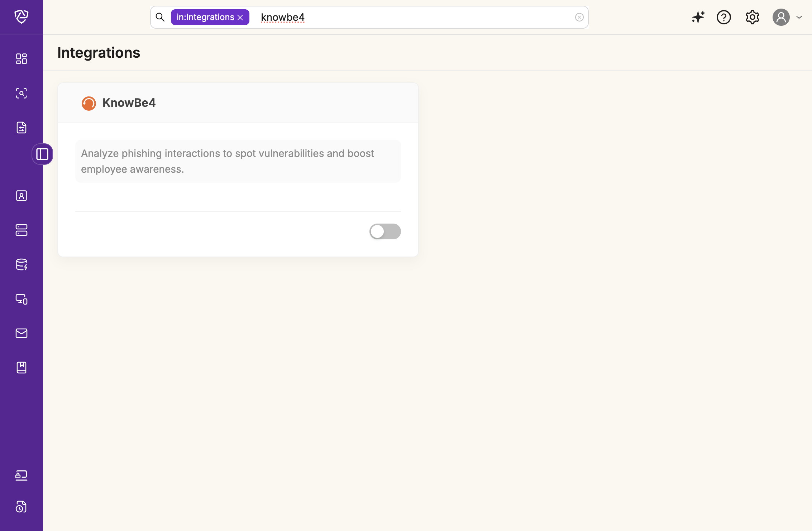The height and width of the screenshot is (531, 812).
Task: Enable the KnowBe4 integration toggle
Action: click(x=385, y=231)
